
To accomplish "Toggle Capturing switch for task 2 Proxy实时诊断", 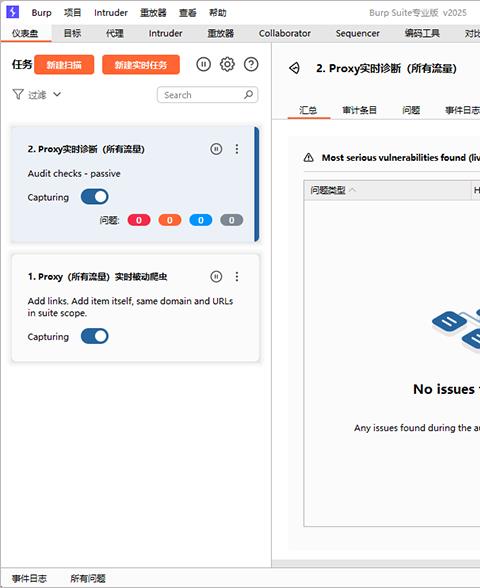I will [94, 197].
